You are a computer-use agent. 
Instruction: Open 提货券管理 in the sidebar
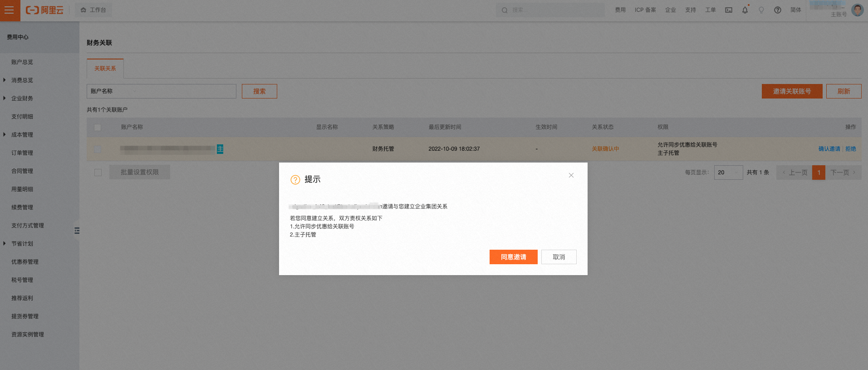(x=25, y=316)
